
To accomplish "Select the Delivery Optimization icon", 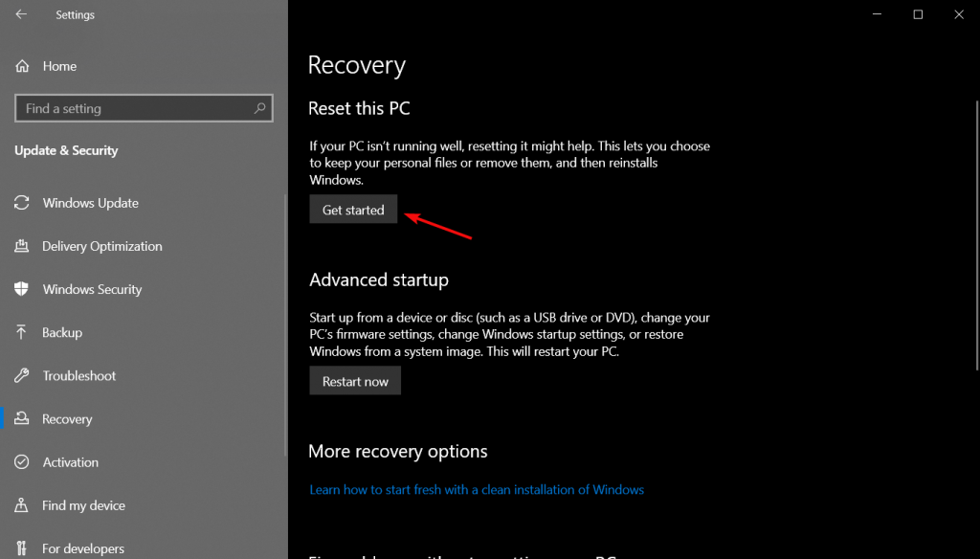I will coord(21,246).
